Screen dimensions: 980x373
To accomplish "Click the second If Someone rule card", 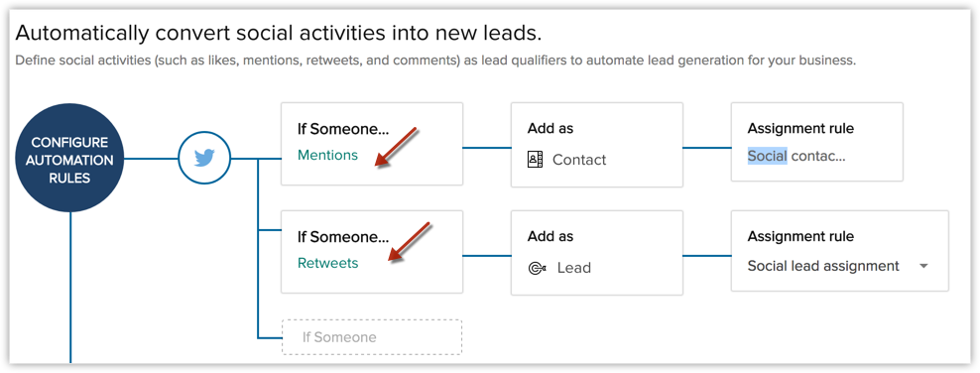I will [372, 252].
